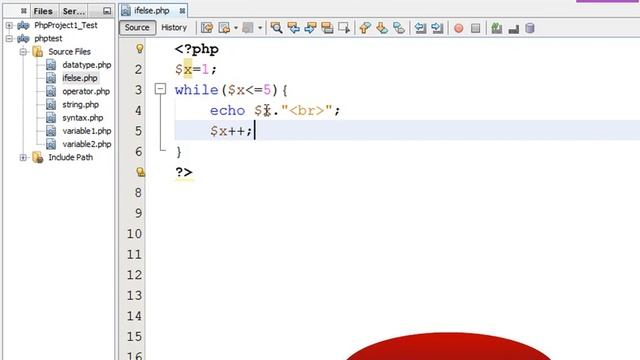Toggle bookmark on current line
The height and width of the screenshot is (360, 640).
coord(399,28)
